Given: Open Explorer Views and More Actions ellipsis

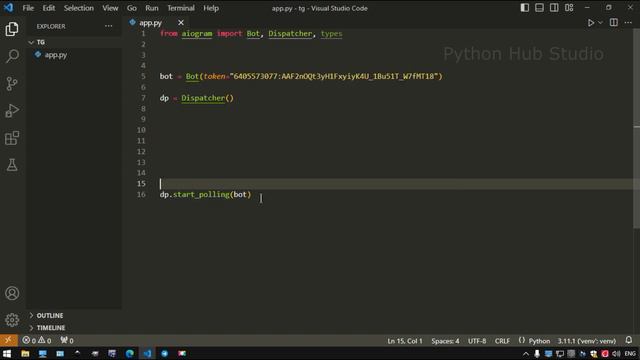Looking at the screenshot, I should [x=108, y=26].
